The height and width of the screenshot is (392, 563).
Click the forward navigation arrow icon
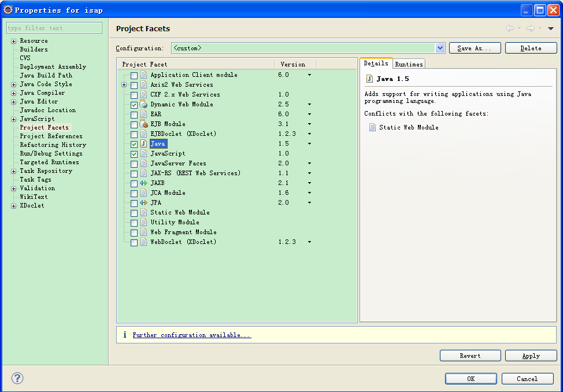pyautogui.click(x=530, y=28)
